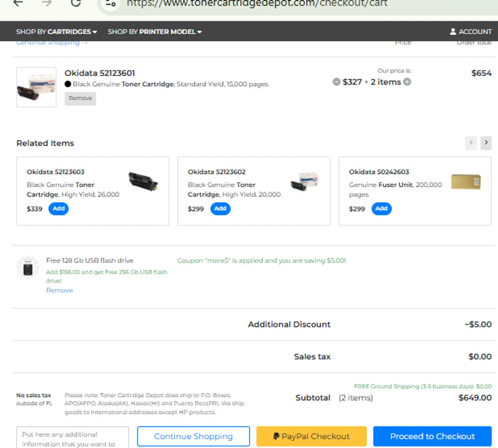Click the Sales tax $0.00 amount
498x448 pixels.
480,356
